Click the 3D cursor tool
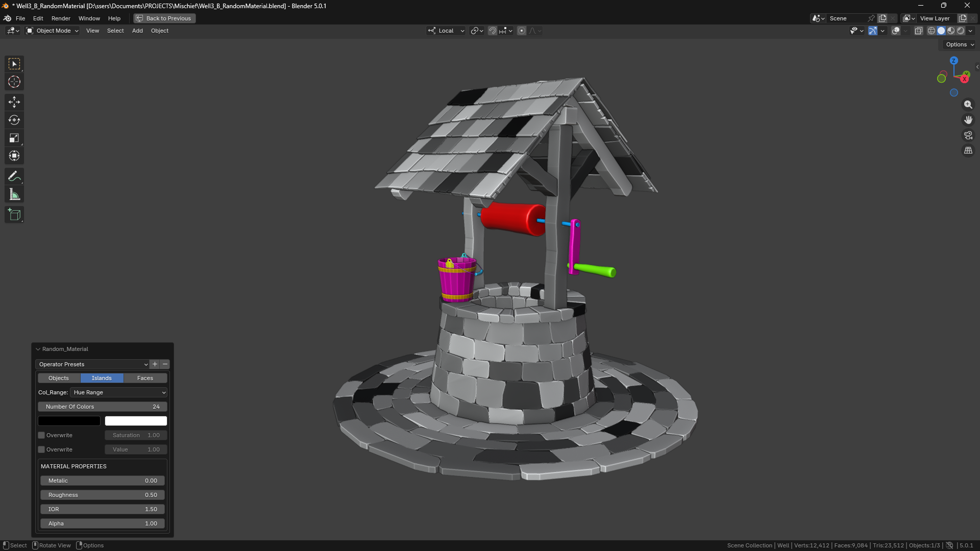 (x=14, y=82)
